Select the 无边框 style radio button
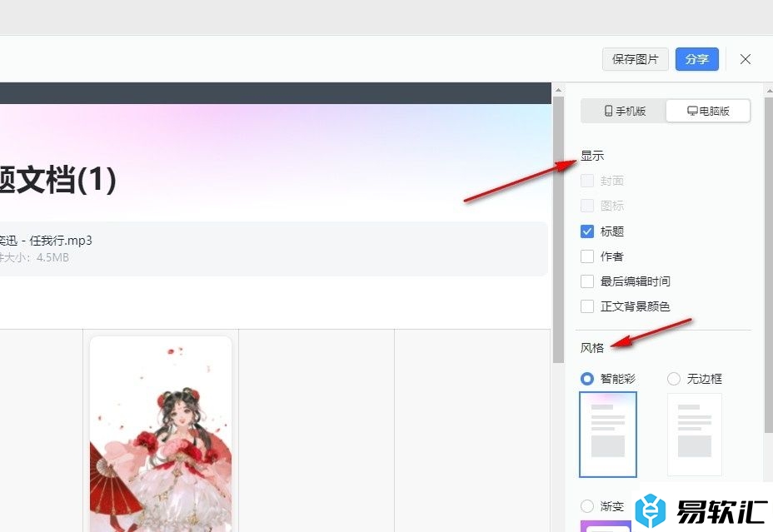The width and height of the screenshot is (773, 532). (x=673, y=379)
